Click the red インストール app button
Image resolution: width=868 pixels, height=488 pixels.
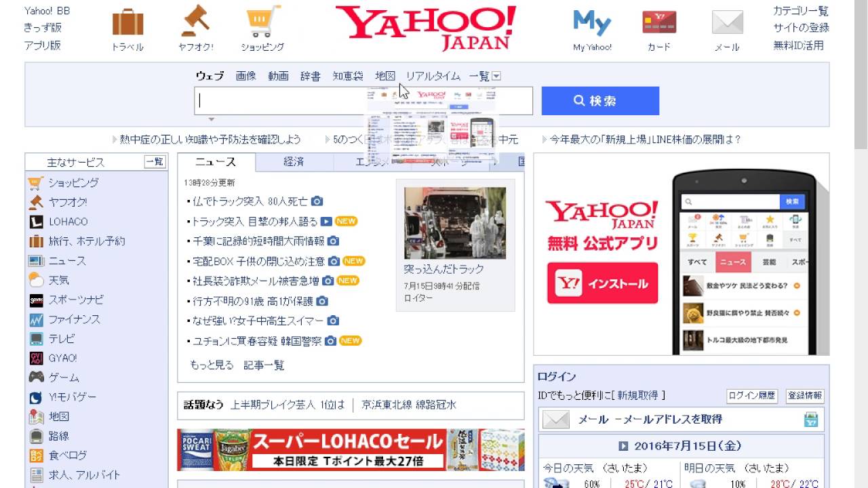coord(602,283)
